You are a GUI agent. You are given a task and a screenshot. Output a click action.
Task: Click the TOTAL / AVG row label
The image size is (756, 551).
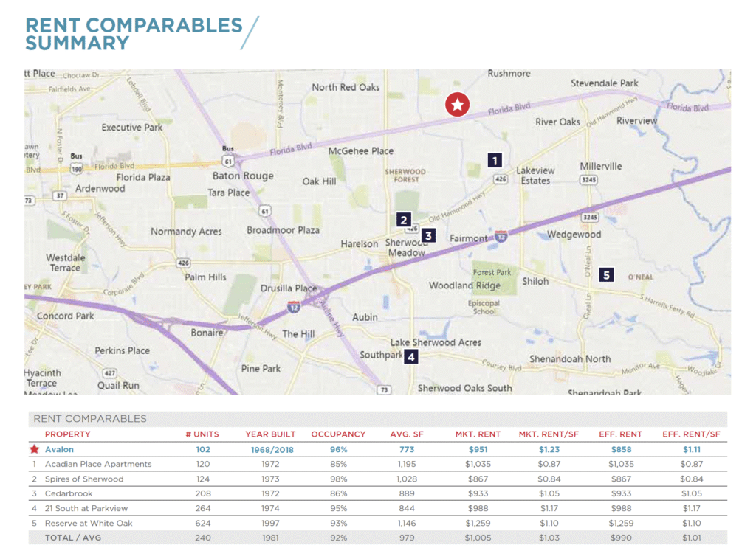73,538
